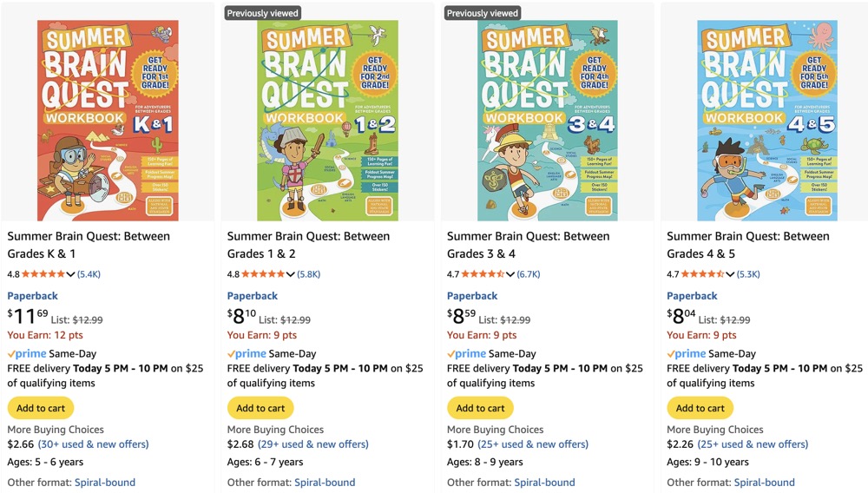Screen dimensions: 868x493
Task: Expand rating chevron for Grades 1 & 2
Action: click(291, 274)
